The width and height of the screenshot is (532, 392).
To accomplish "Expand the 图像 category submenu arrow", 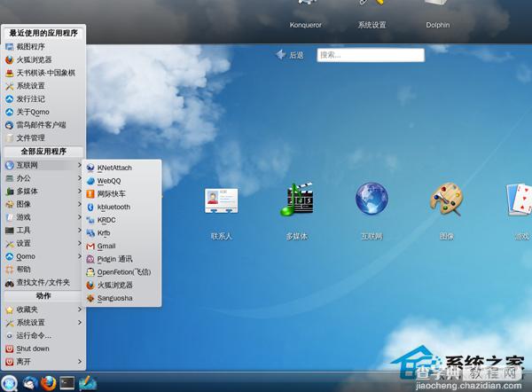I will pos(80,204).
